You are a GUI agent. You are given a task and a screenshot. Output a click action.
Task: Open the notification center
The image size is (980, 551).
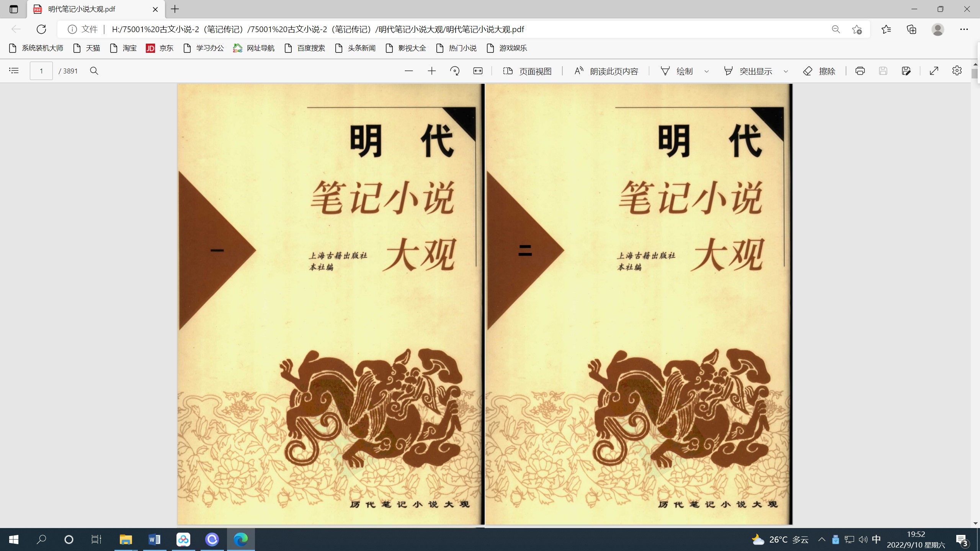[962, 540]
